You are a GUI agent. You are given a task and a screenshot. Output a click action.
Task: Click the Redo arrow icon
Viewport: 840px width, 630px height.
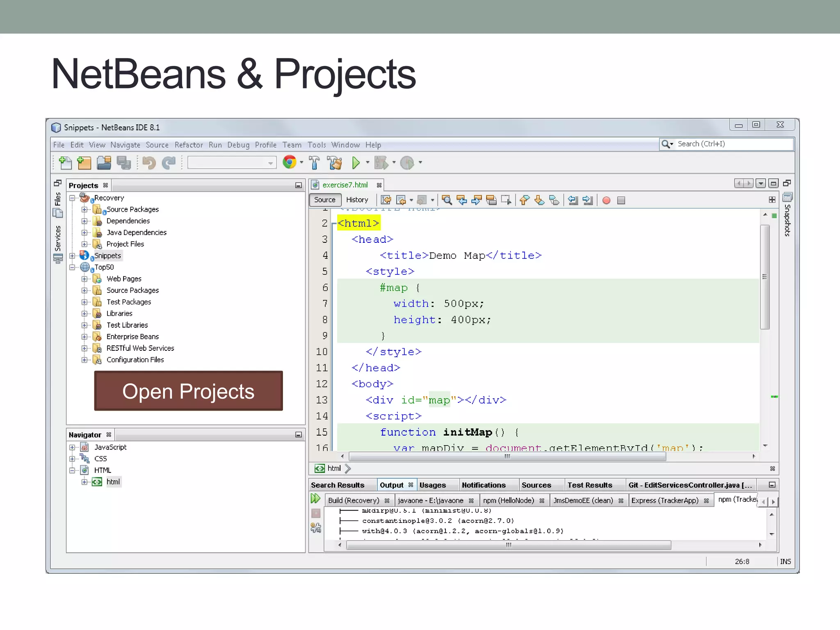168,163
